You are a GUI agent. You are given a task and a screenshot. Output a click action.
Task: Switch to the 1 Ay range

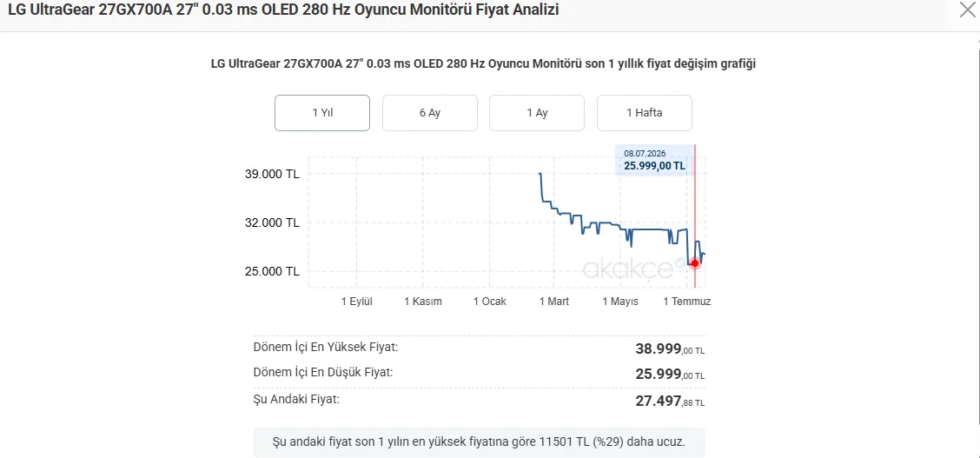tap(537, 113)
